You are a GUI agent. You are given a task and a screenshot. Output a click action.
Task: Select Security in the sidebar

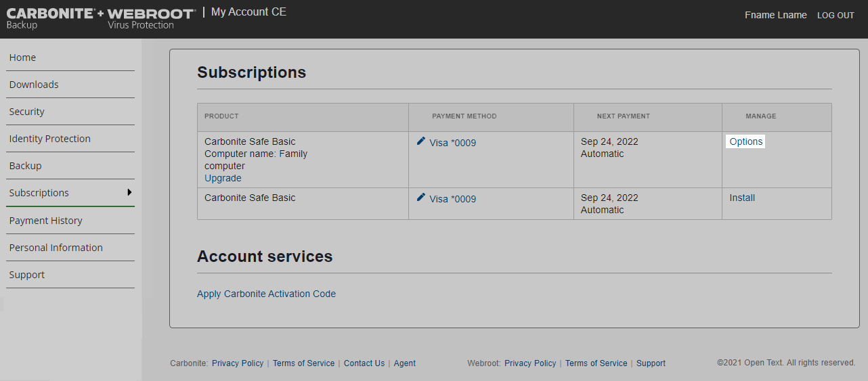coord(26,112)
